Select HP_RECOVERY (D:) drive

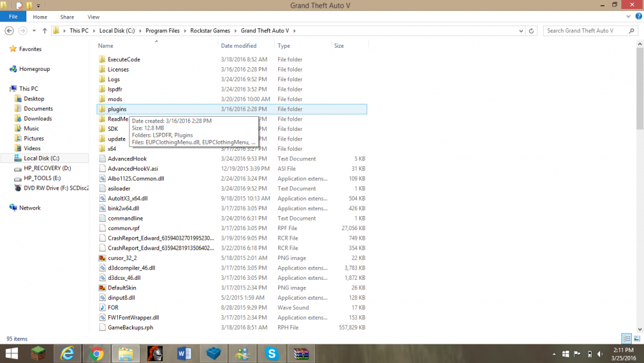(47, 168)
